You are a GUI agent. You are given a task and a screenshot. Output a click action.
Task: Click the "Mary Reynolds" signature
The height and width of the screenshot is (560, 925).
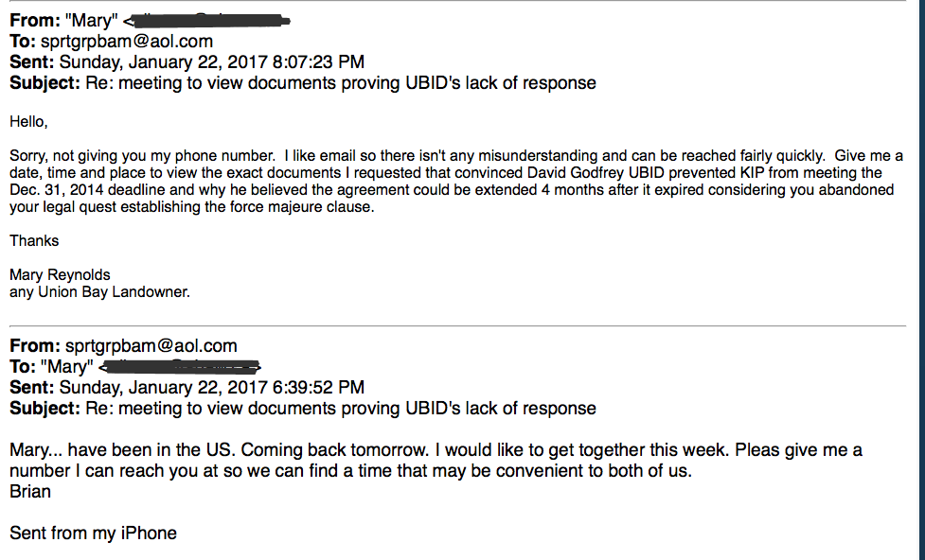click(60, 275)
